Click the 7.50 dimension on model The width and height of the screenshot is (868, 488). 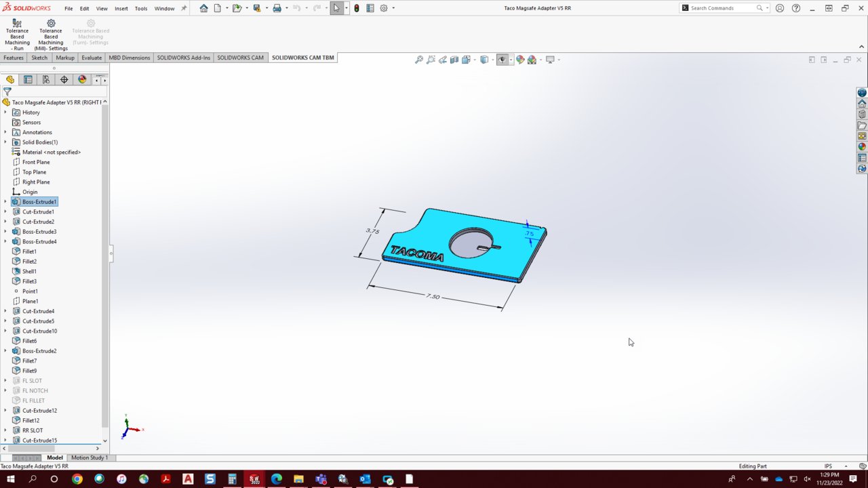click(433, 296)
